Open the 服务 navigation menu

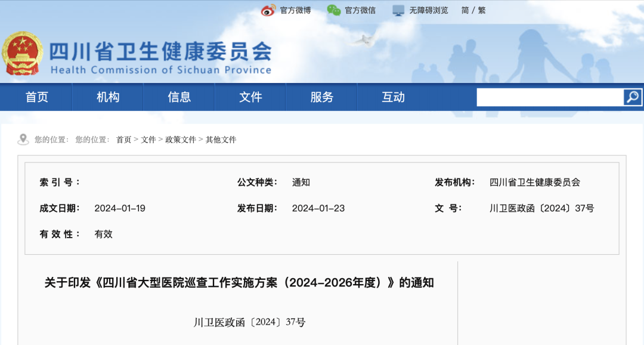click(x=321, y=97)
